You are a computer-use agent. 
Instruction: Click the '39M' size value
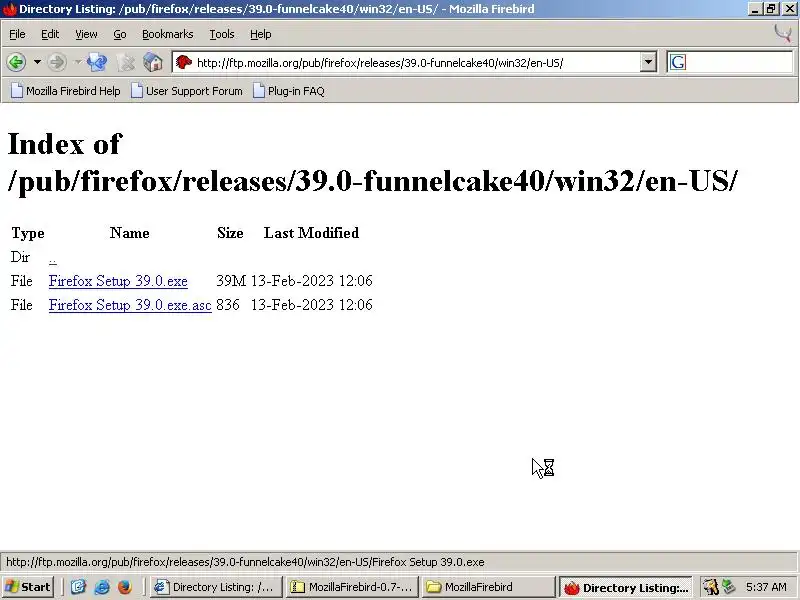click(231, 281)
